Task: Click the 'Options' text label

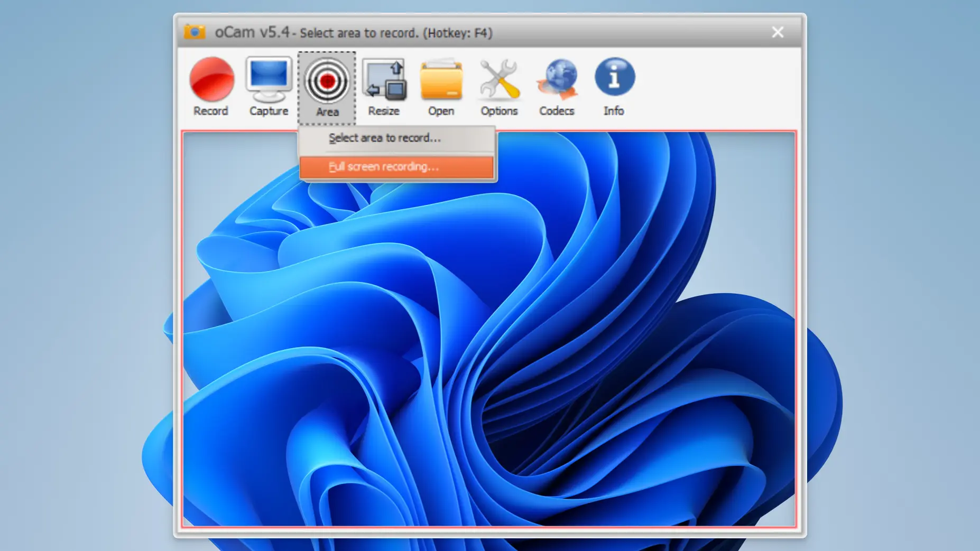Action: coord(498,111)
